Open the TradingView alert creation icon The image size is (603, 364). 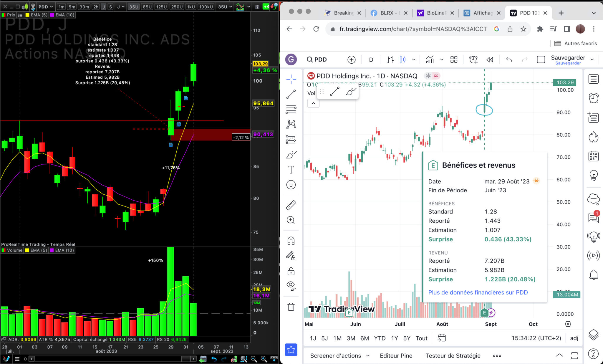[473, 59]
